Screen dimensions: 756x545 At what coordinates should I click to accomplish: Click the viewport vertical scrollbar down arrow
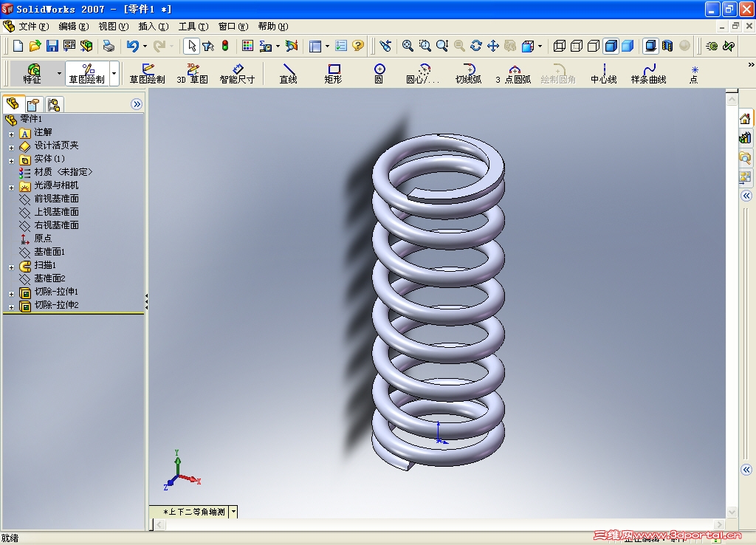click(x=732, y=512)
